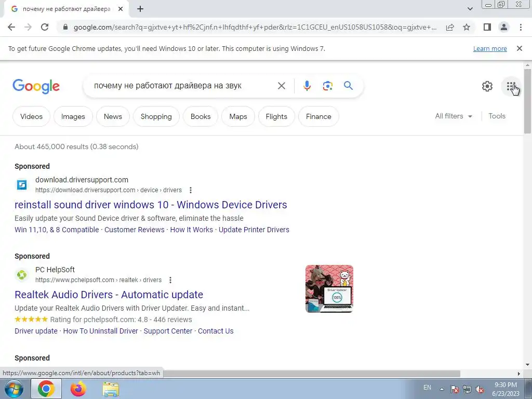Open options dots for driversupport ad
This screenshot has width=532, height=399.
[x=190, y=190]
